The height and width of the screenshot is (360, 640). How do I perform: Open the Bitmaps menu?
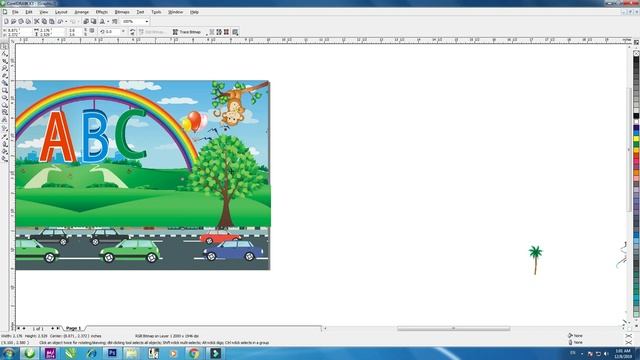pyautogui.click(x=122, y=12)
